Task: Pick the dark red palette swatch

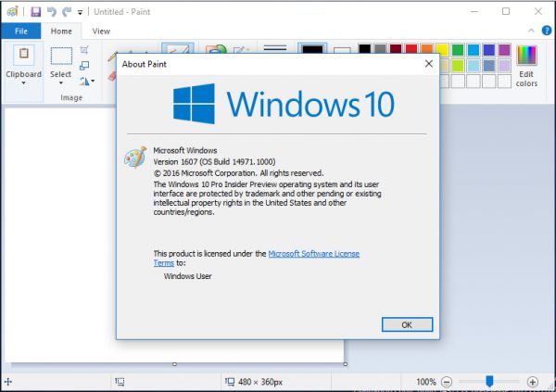Action: pyautogui.click(x=396, y=50)
